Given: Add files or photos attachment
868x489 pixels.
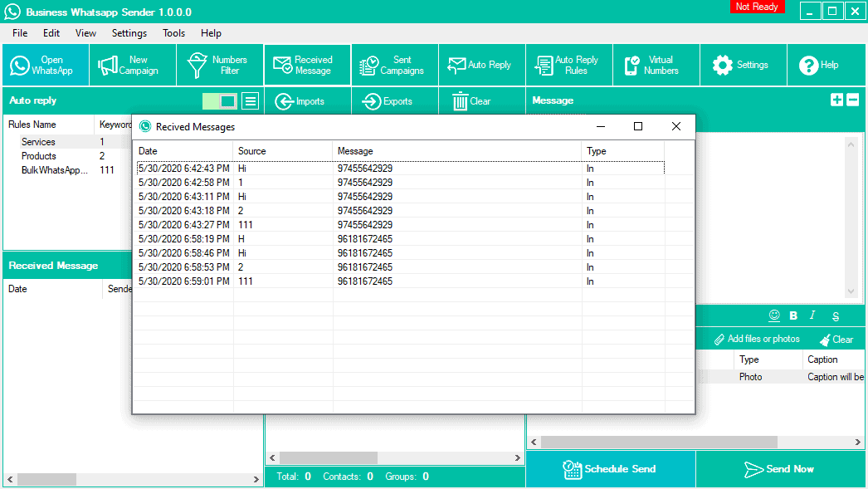Looking at the screenshot, I should 757,339.
